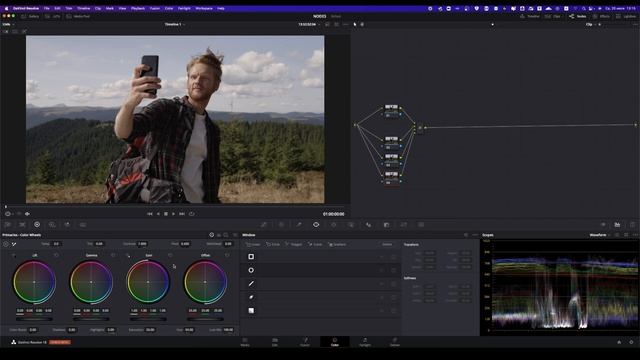Click the Offset color wheel center
This screenshot has width=640, height=360.
[205, 282]
